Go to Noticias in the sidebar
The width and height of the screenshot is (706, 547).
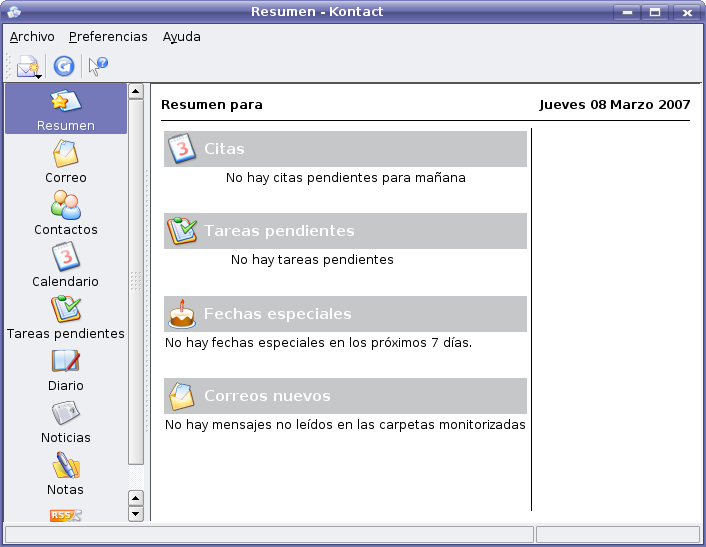tap(66, 421)
